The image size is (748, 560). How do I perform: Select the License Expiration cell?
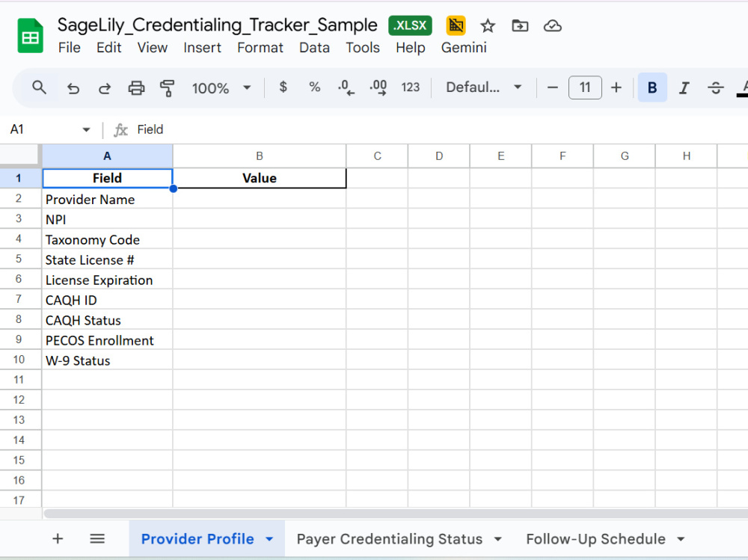(107, 280)
